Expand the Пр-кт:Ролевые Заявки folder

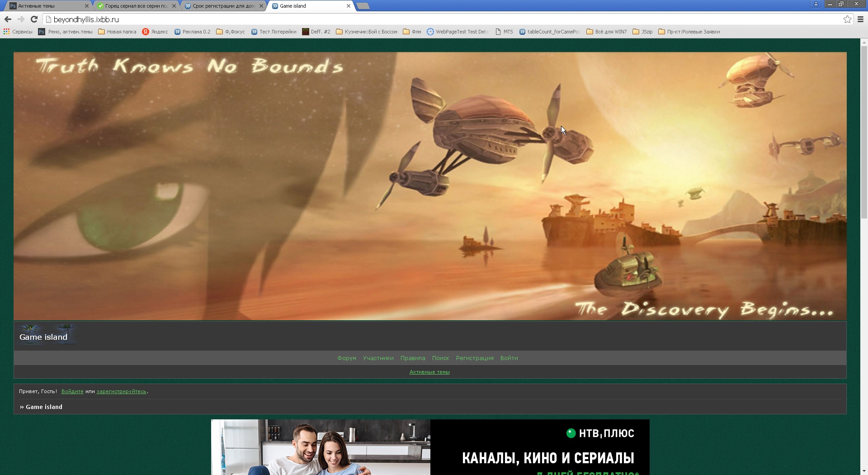point(689,32)
